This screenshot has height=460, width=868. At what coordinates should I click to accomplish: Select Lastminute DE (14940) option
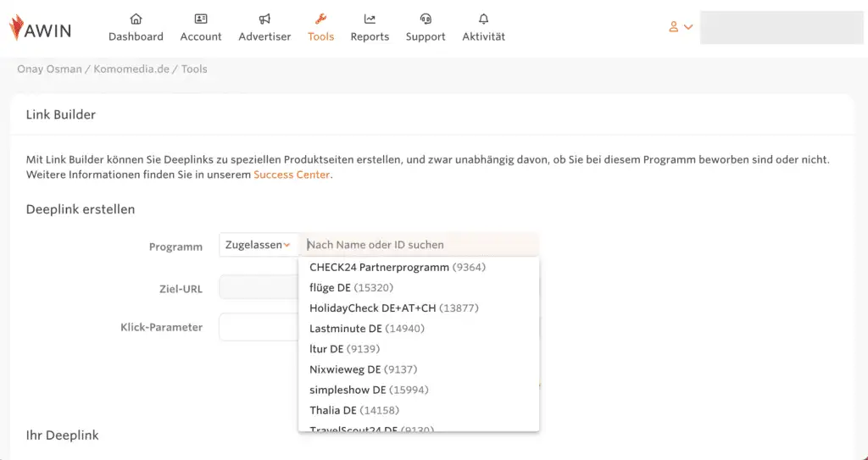[419, 328]
